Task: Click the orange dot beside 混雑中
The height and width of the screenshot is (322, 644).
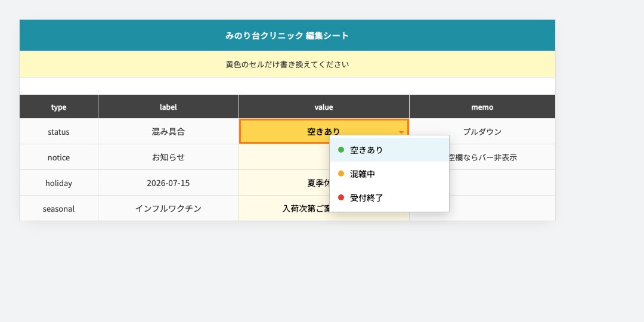Action: tap(341, 174)
